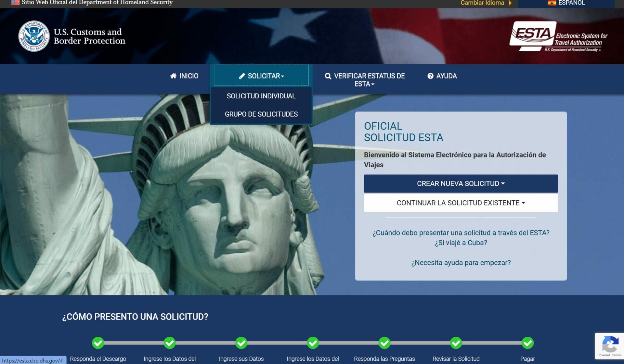Click the Responda el Descargo step label
Viewport: 624px width, 364px height.
[x=98, y=359]
